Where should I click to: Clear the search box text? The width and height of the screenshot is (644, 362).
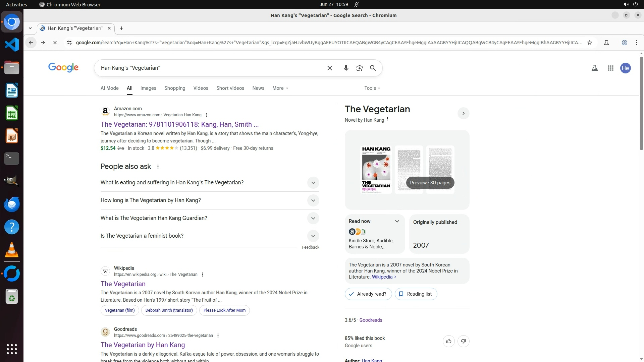pos(329,68)
